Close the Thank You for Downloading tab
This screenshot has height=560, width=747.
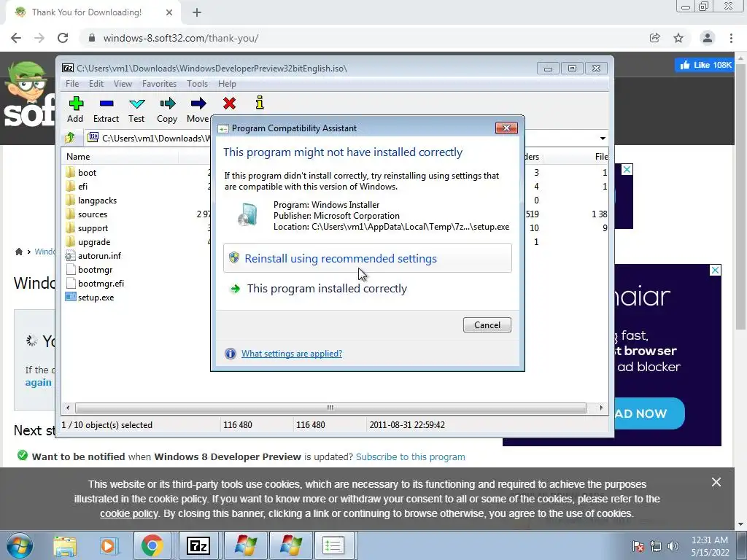pyautogui.click(x=169, y=12)
